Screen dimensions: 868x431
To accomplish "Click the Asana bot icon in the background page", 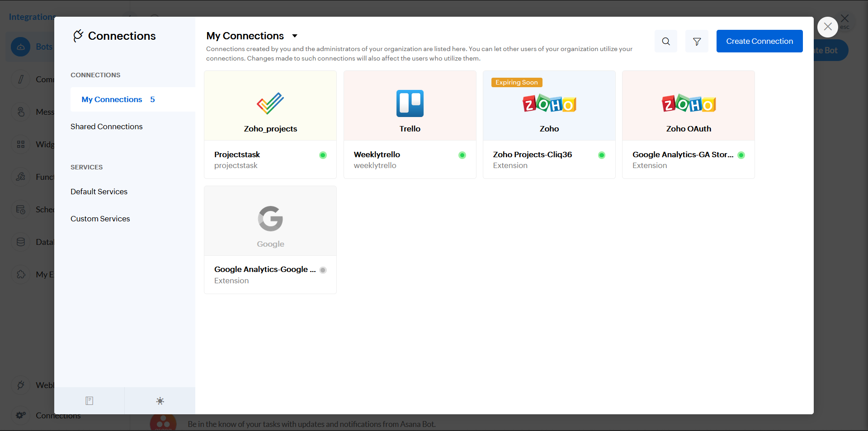I will (163, 423).
